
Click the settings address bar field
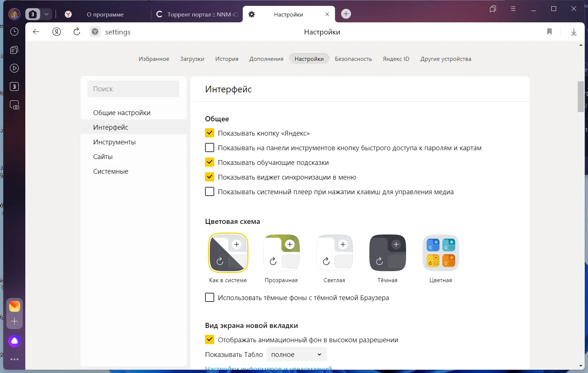pyautogui.click(x=118, y=32)
